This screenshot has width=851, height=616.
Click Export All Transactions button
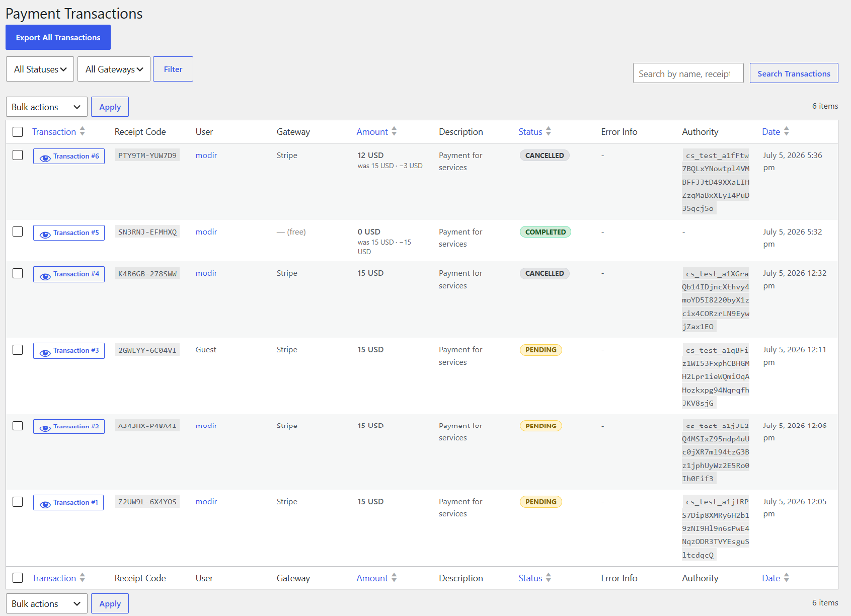(x=58, y=37)
